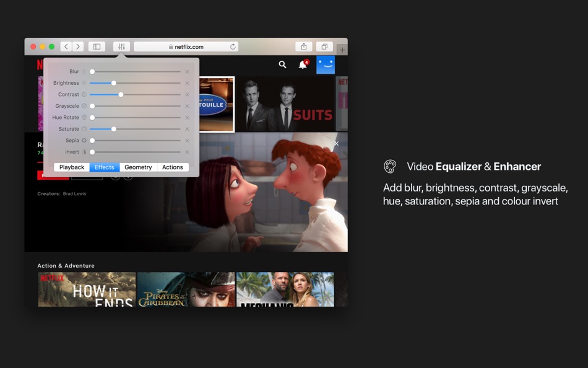Open the Geometry tab
The width and height of the screenshot is (588, 368).
138,167
